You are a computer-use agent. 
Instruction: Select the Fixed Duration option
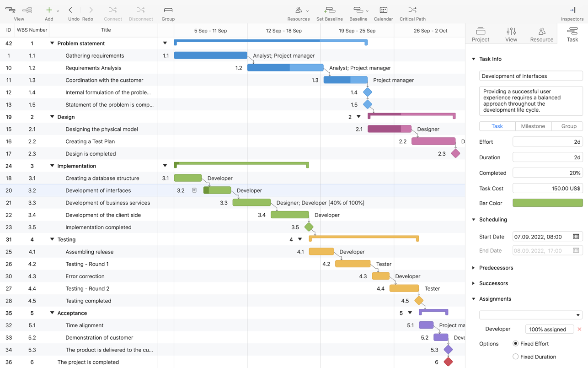click(x=515, y=357)
